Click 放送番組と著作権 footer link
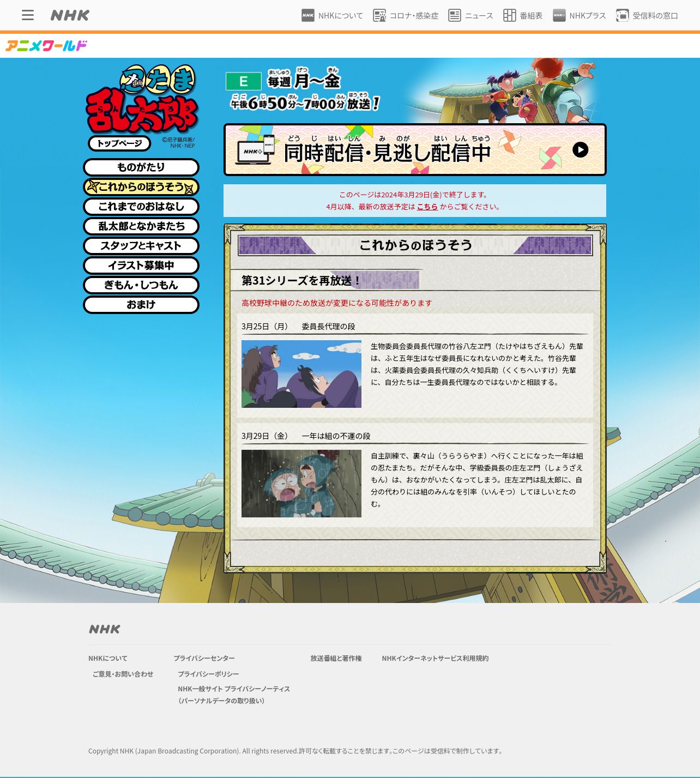 336,659
